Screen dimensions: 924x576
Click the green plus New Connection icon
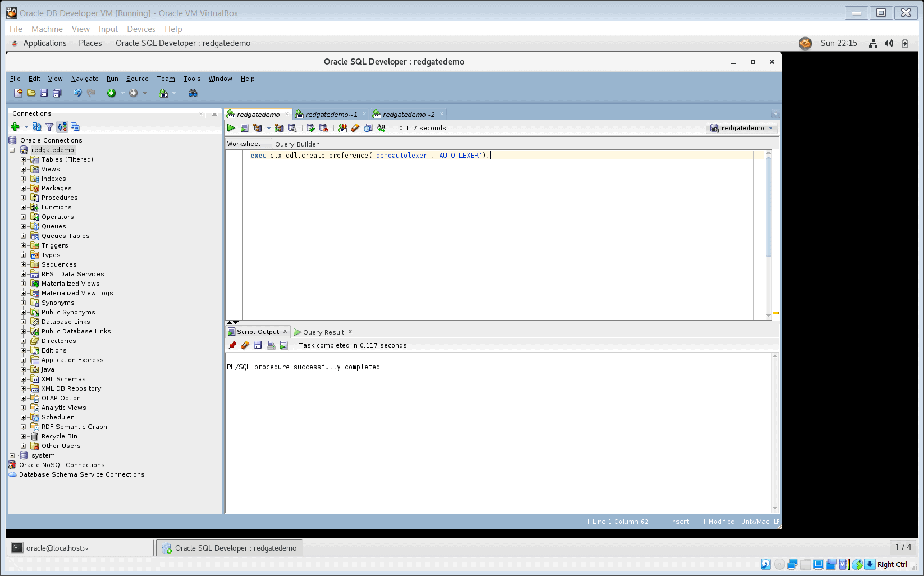click(x=15, y=127)
